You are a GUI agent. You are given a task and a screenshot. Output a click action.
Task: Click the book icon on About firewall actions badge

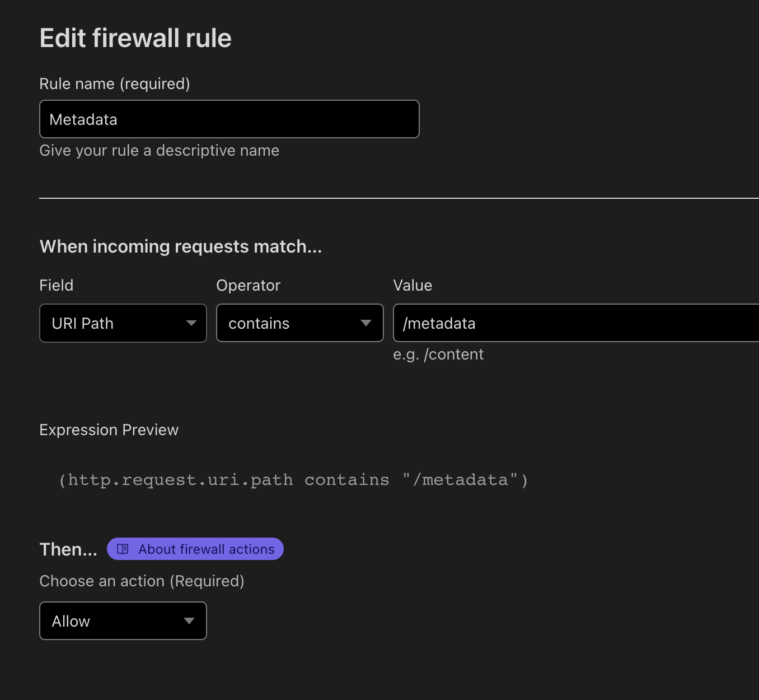(123, 549)
